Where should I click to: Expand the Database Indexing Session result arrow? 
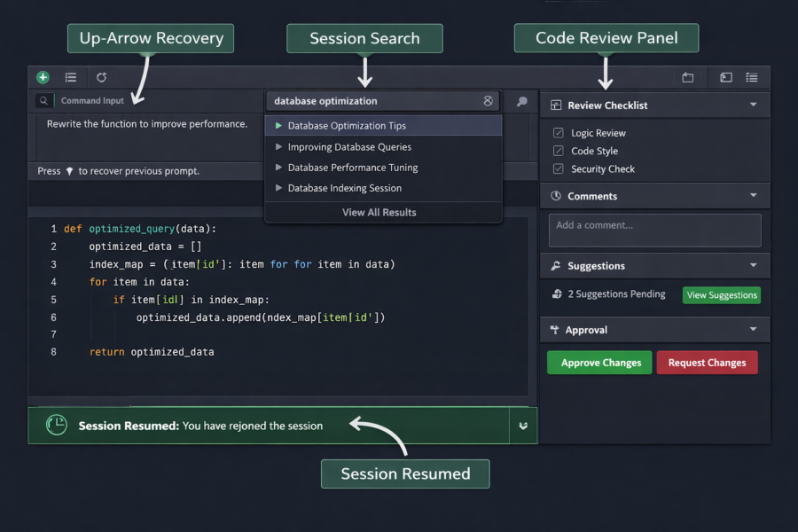tap(278, 188)
